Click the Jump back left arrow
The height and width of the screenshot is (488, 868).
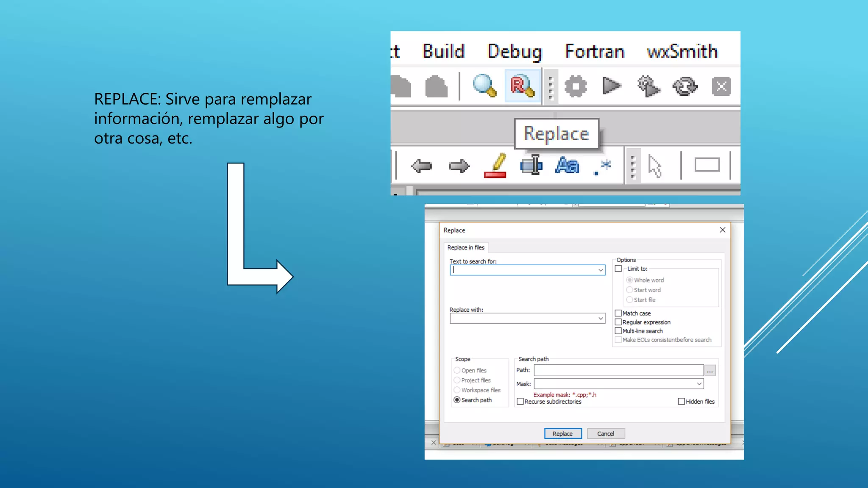[x=421, y=166]
